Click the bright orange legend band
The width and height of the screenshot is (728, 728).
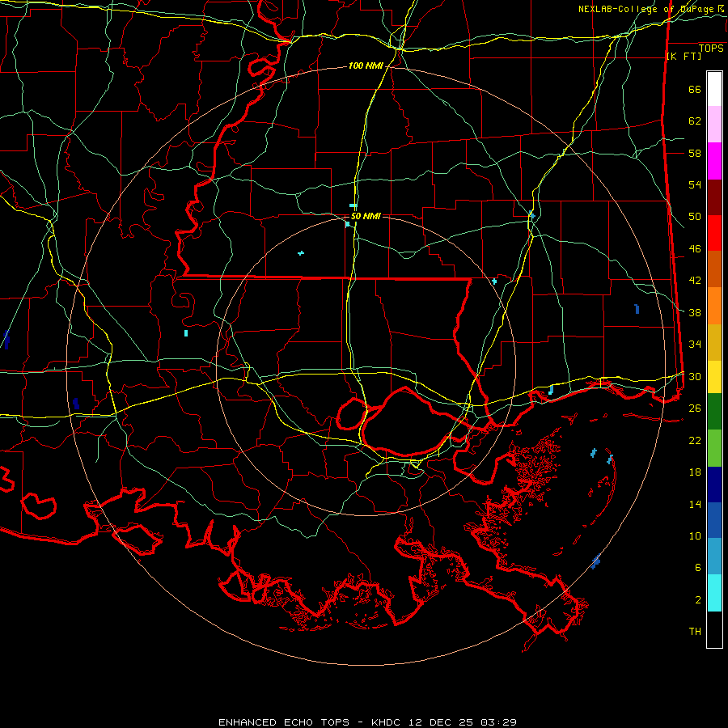point(714,306)
